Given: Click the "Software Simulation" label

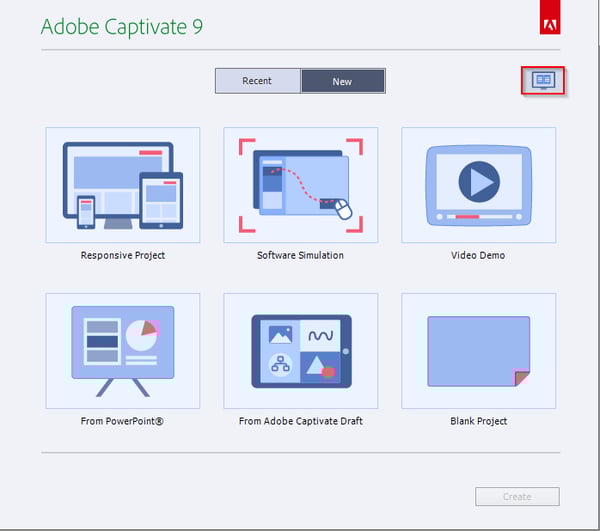Looking at the screenshot, I should point(300,256).
